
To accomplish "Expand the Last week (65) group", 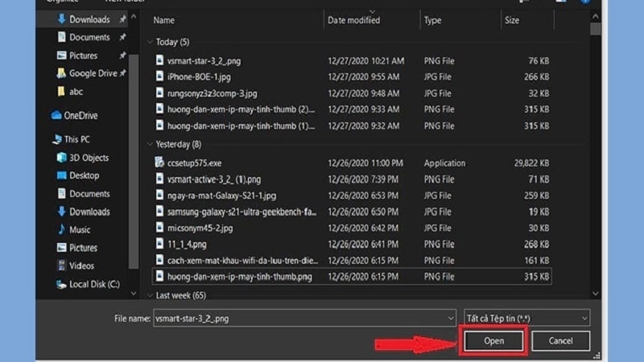I will point(149,297).
